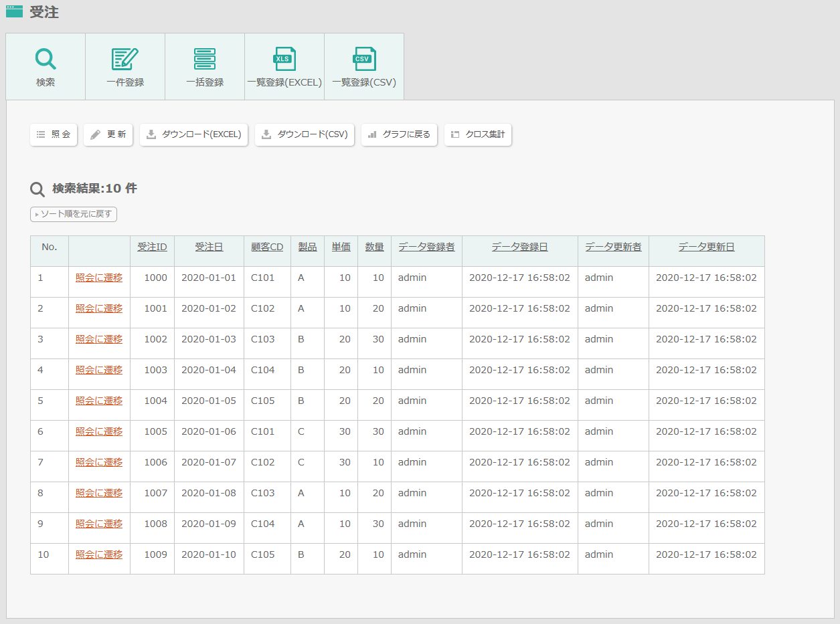Click ソート順を元に戻す button
Screen dimensions: 840x624
coord(74,214)
